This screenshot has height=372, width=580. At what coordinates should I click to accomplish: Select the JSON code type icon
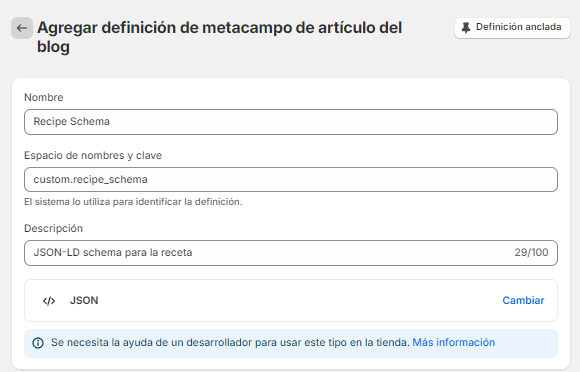49,301
